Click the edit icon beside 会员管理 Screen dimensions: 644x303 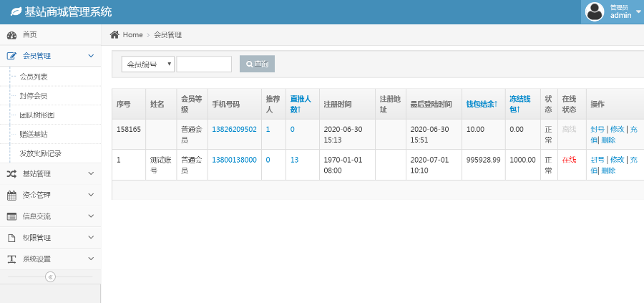coord(11,55)
